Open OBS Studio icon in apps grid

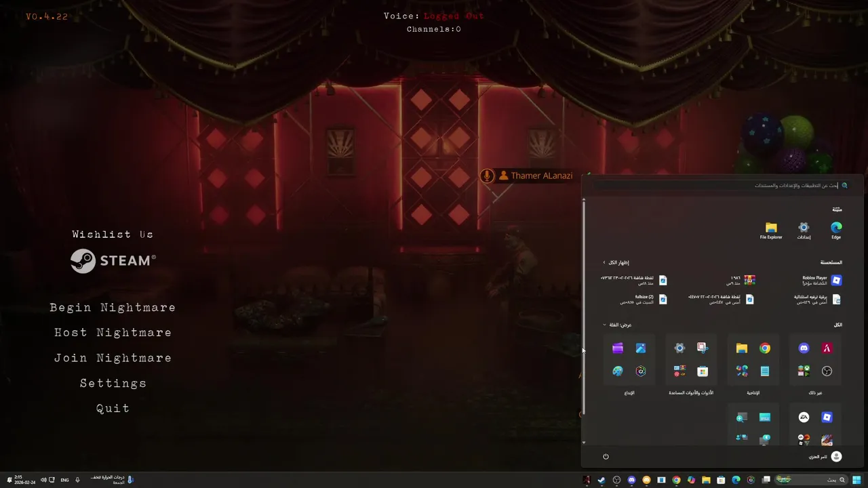(827, 371)
